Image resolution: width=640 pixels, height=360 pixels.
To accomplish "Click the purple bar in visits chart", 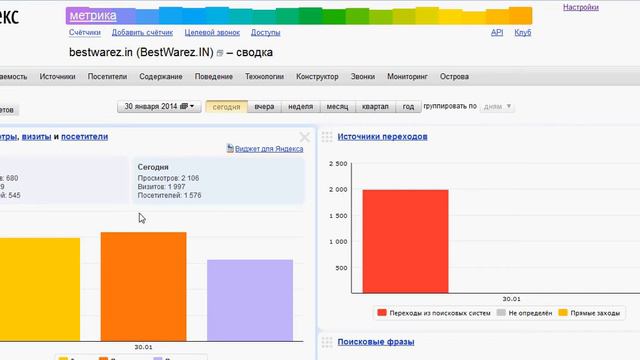I will coord(250,300).
